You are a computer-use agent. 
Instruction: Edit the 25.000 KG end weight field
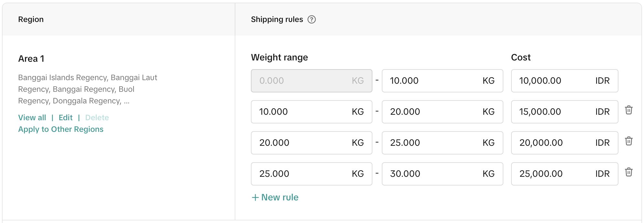(433, 143)
